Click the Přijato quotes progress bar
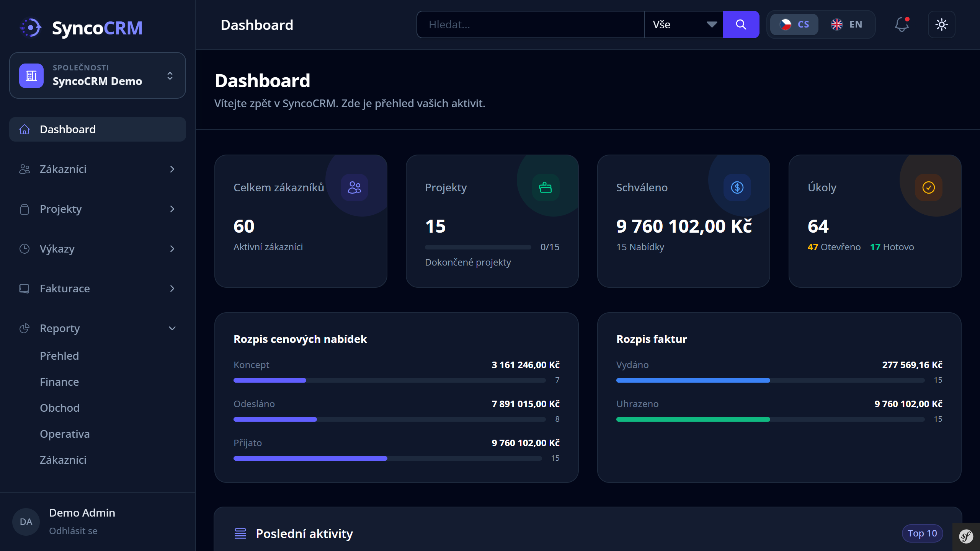Image resolution: width=980 pixels, height=551 pixels. (x=387, y=458)
